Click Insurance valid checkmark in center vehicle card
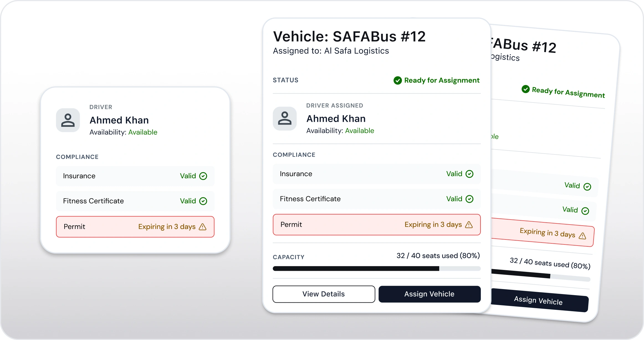Screen dimensions: 644x340 (x=469, y=174)
